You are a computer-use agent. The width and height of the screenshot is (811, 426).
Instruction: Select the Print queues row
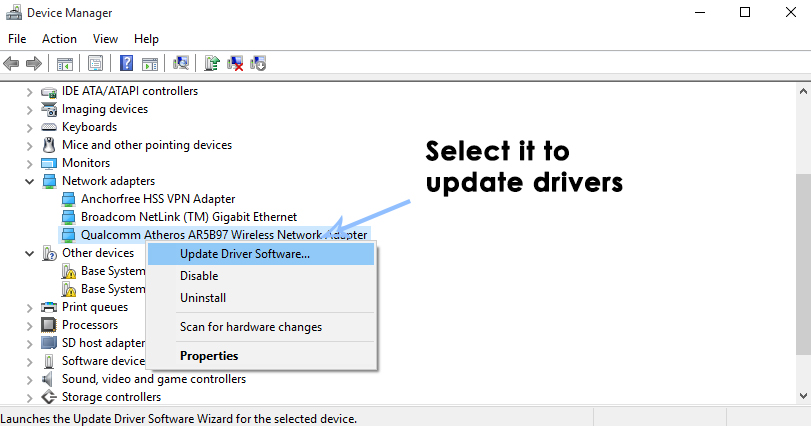tap(95, 307)
